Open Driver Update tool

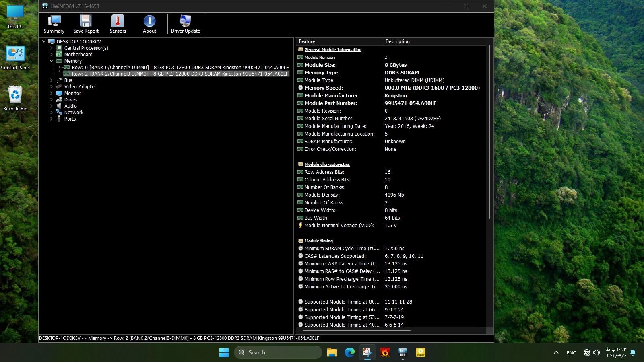pyautogui.click(x=185, y=24)
